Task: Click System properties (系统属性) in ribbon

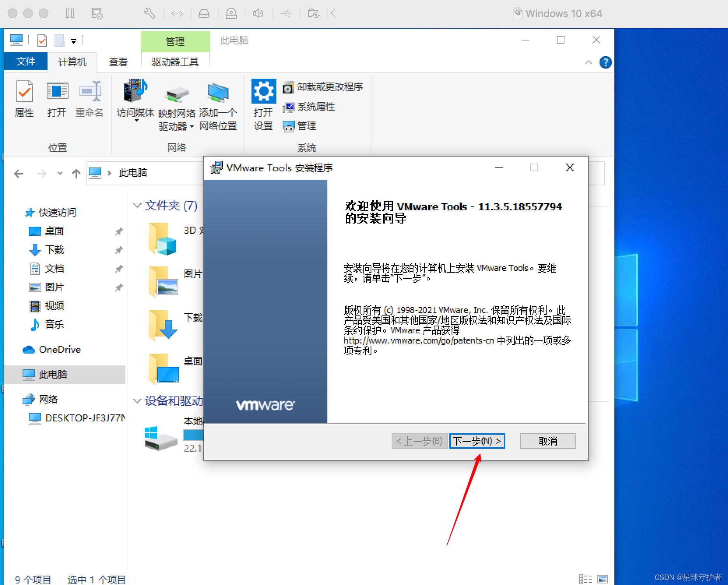Action: click(309, 106)
